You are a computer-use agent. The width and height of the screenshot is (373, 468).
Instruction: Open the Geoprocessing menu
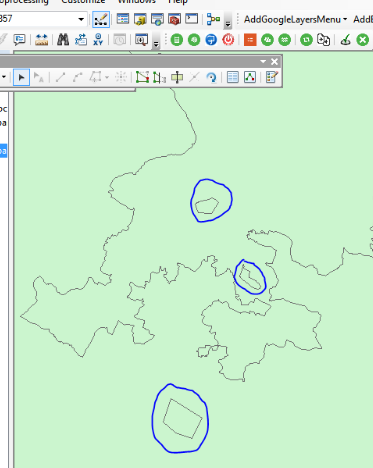24,2
